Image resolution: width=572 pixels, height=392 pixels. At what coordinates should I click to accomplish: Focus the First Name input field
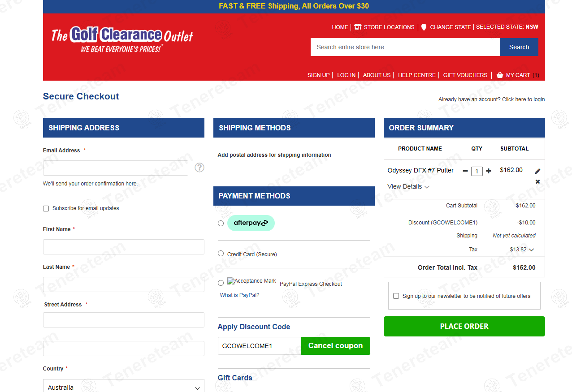pyautogui.click(x=124, y=247)
